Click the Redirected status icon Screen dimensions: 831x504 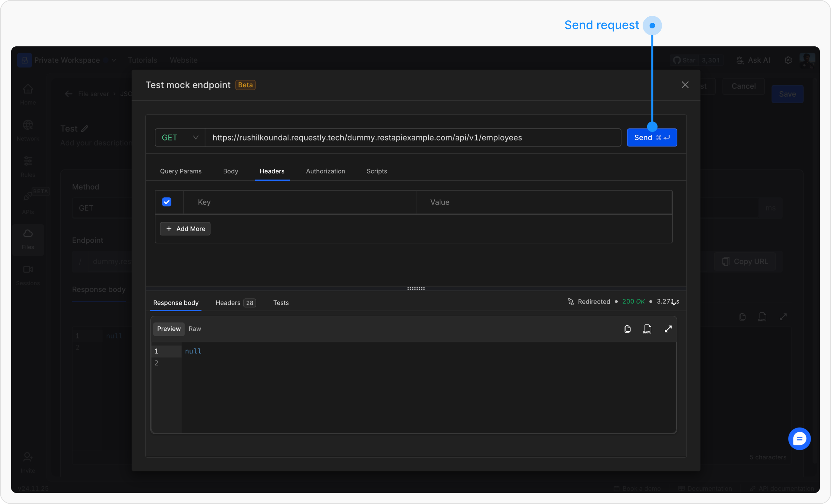coord(571,301)
